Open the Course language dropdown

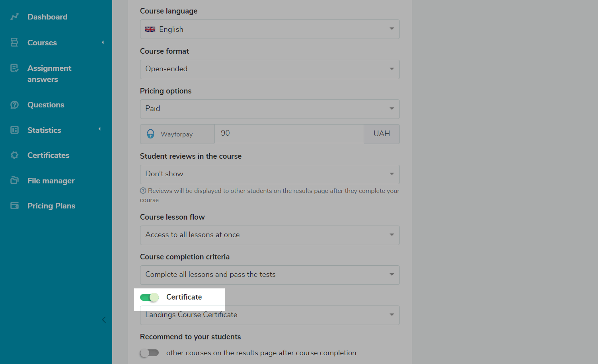click(269, 29)
